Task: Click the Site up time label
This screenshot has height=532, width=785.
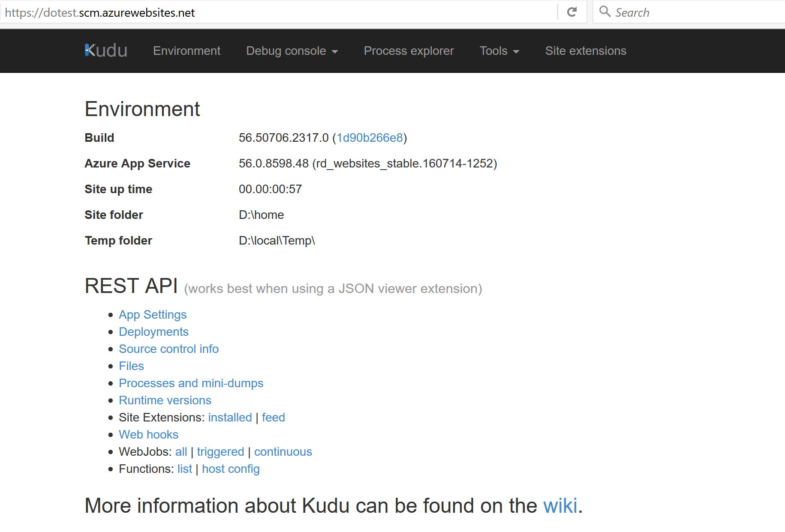Action: (x=118, y=189)
